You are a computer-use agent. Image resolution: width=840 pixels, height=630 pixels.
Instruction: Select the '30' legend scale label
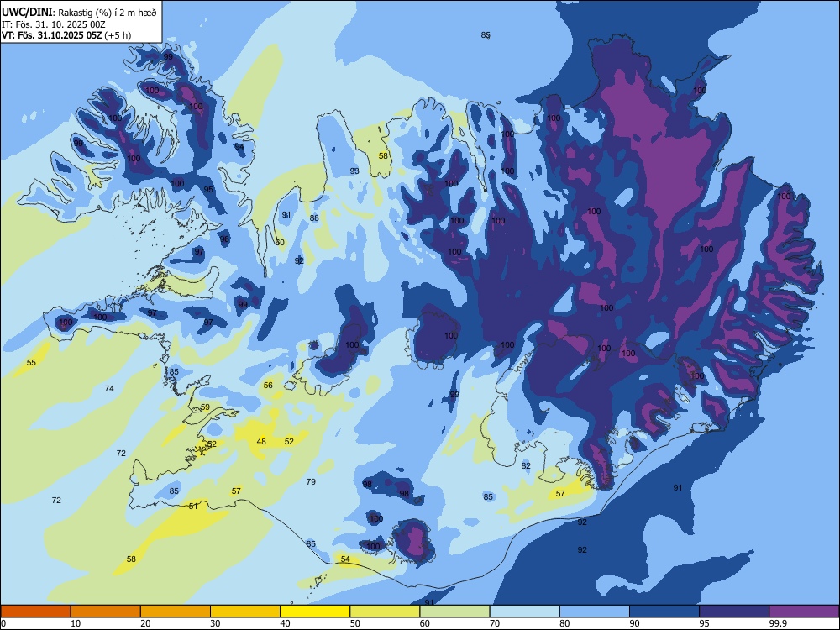click(x=215, y=623)
